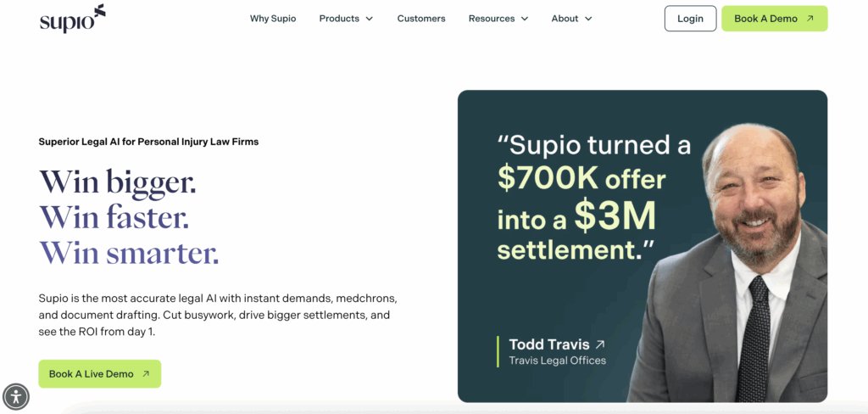Select the Products menu label

(339, 19)
